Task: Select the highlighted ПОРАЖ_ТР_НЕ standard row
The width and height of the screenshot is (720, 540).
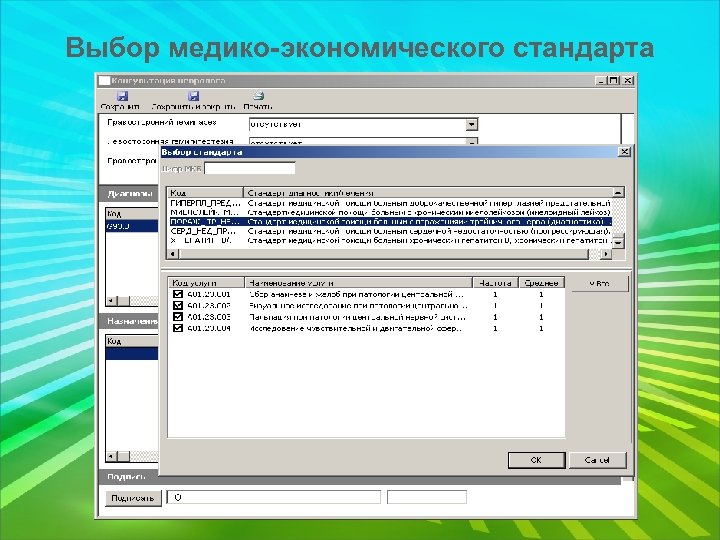Action: [x=390, y=222]
